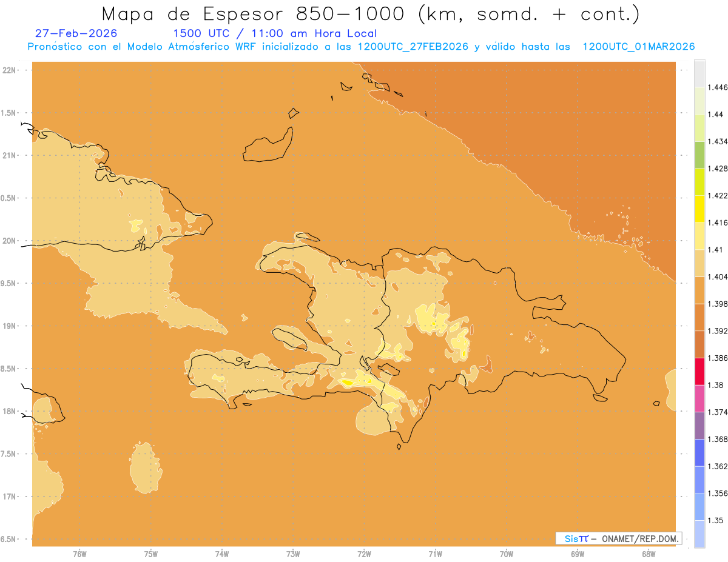Click the '22N' latitude label
This screenshot has width=728, height=562.
pyautogui.click(x=8, y=70)
